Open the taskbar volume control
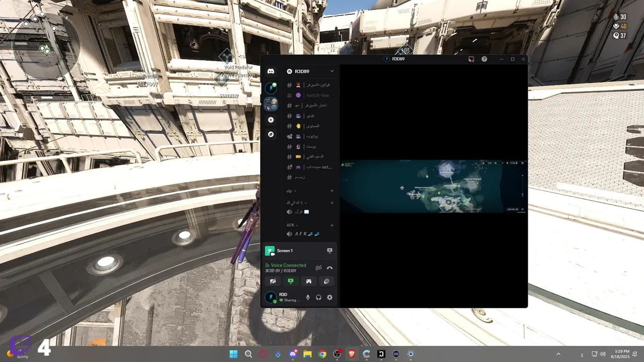Image resolution: width=644 pixels, height=362 pixels. 603,354
